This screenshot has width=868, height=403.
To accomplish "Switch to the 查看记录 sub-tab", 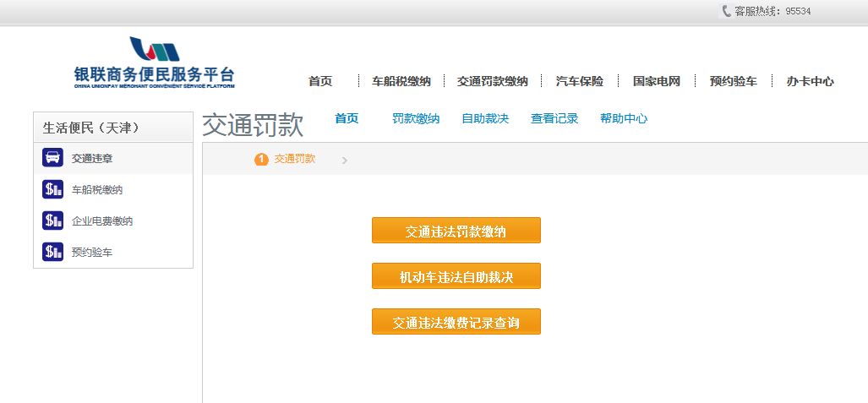I will tap(554, 118).
